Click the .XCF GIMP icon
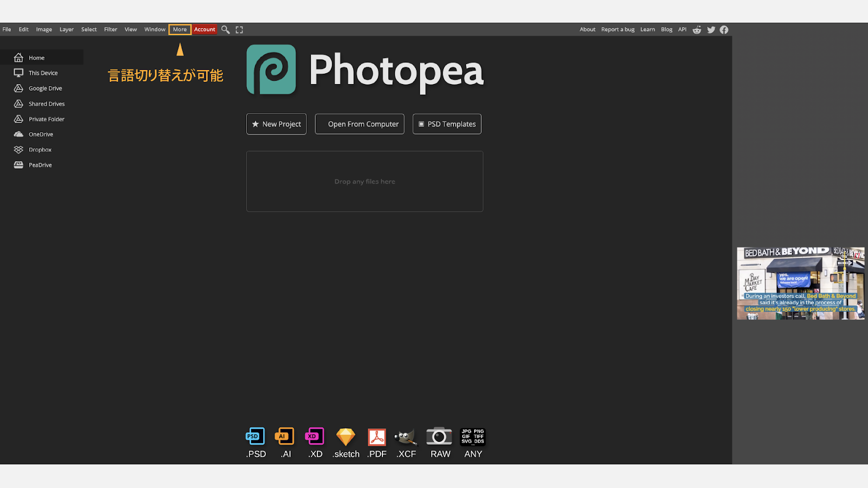Viewport: 868px width, 488px height. (x=406, y=437)
